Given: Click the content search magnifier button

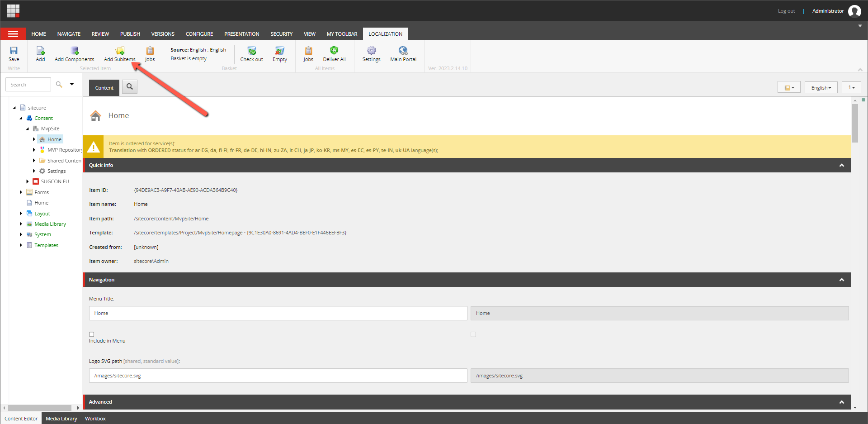Looking at the screenshot, I should click(x=130, y=87).
